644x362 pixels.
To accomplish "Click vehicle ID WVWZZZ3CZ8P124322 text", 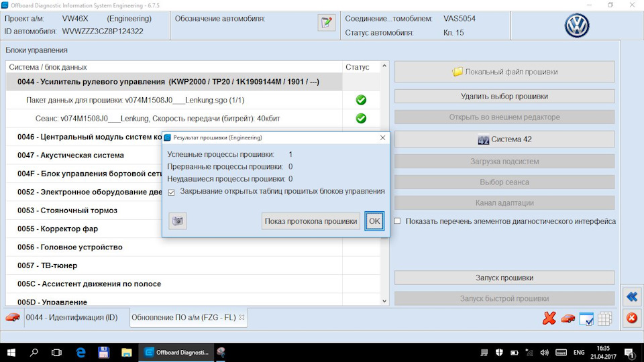I will [x=103, y=32].
